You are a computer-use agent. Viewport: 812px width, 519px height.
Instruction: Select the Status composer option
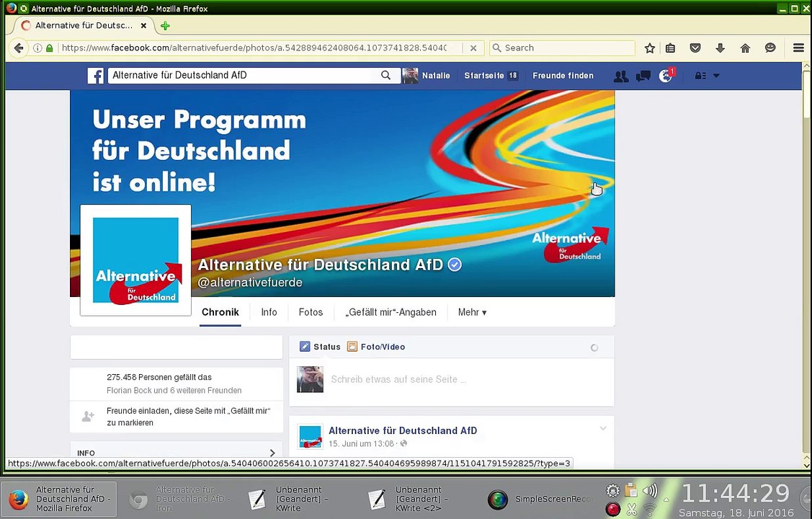coord(320,347)
